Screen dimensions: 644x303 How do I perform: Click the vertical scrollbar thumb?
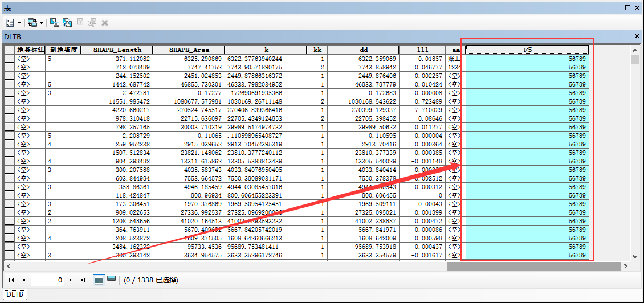(635, 60)
